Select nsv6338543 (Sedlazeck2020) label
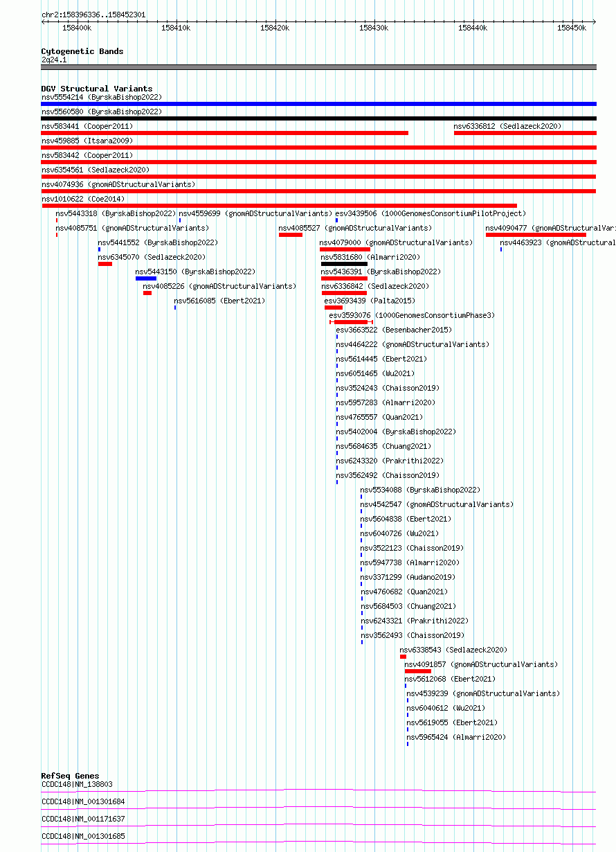 453,650
